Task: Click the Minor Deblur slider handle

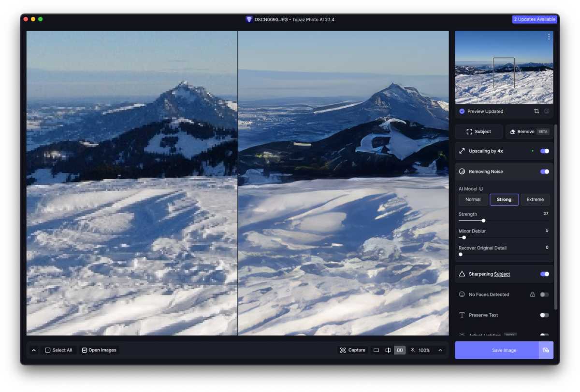Action: pyautogui.click(x=464, y=238)
